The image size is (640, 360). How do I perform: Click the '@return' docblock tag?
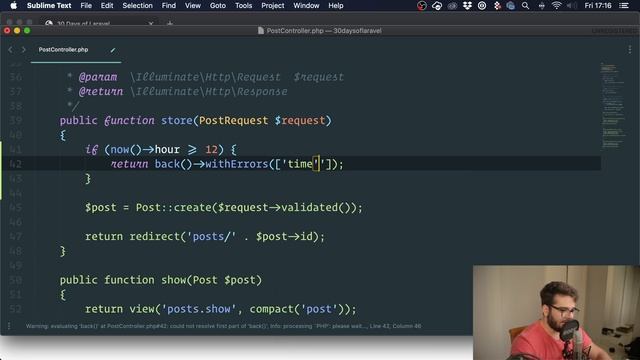click(x=101, y=91)
